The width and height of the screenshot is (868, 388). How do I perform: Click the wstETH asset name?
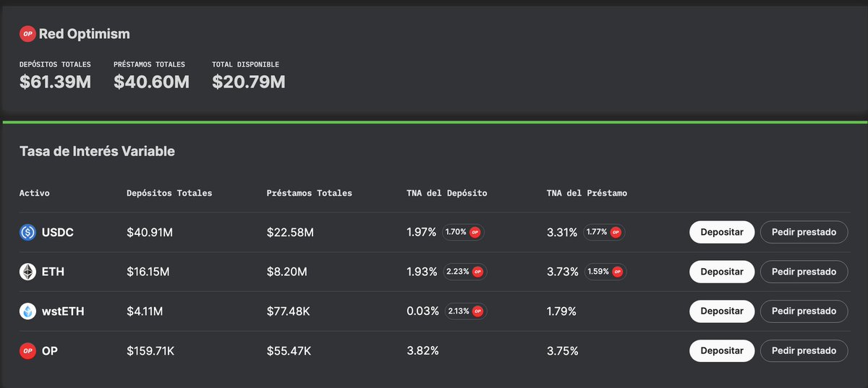pyautogui.click(x=62, y=311)
